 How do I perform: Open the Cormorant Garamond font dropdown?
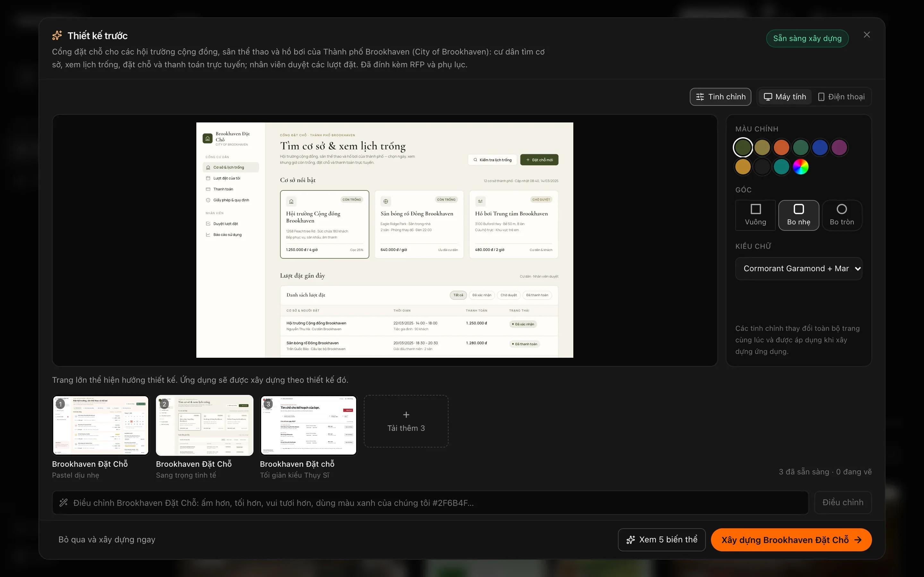(x=798, y=268)
